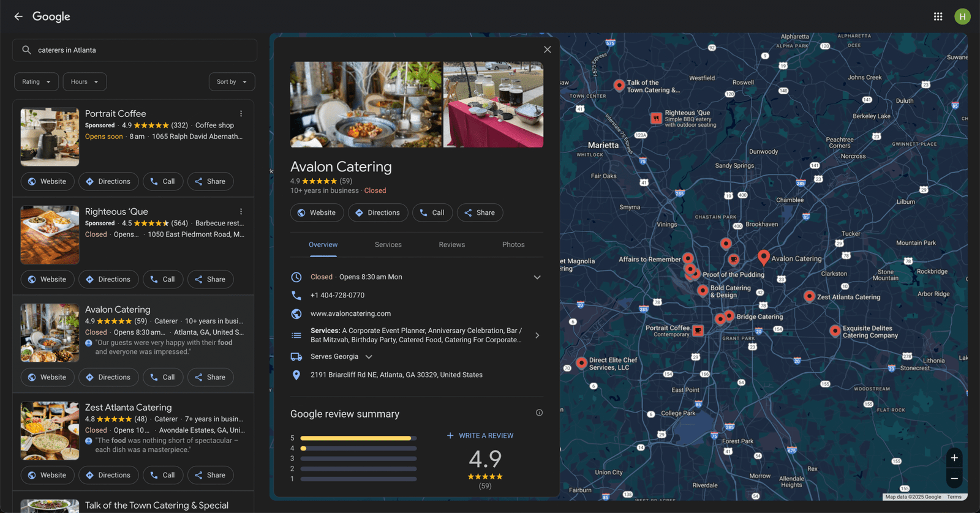Open the account avatar labeled H

coord(962,17)
